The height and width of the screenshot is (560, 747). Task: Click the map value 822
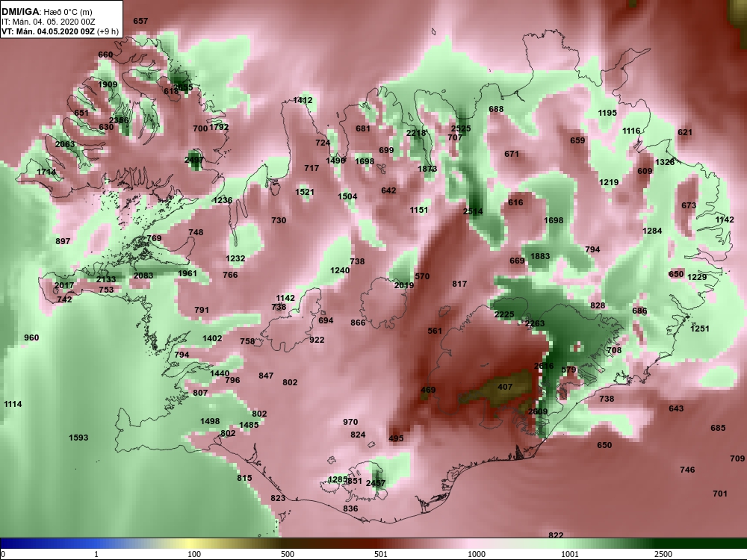pyautogui.click(x=556, y=535)
